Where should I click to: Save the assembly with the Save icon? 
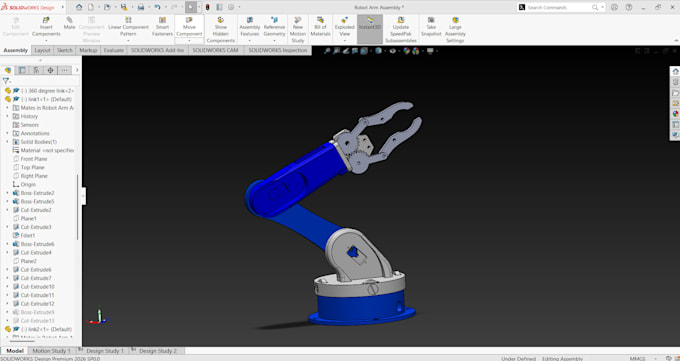(124, 7)
